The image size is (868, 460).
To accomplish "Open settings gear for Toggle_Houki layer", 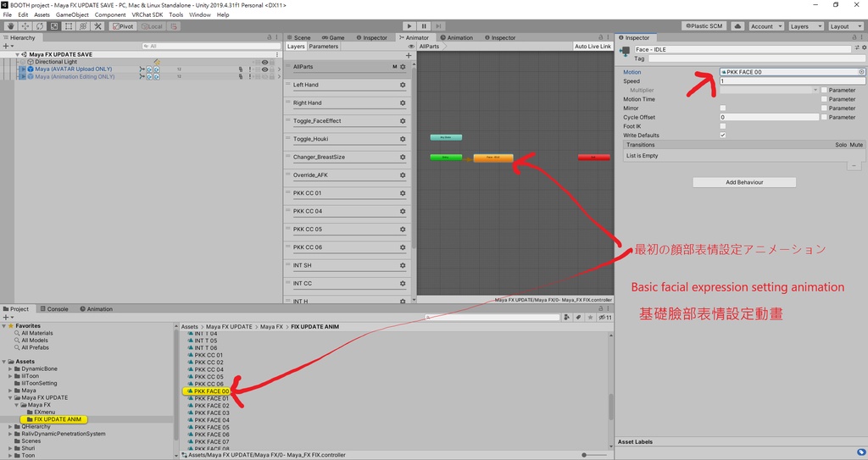I will point(403,140).
